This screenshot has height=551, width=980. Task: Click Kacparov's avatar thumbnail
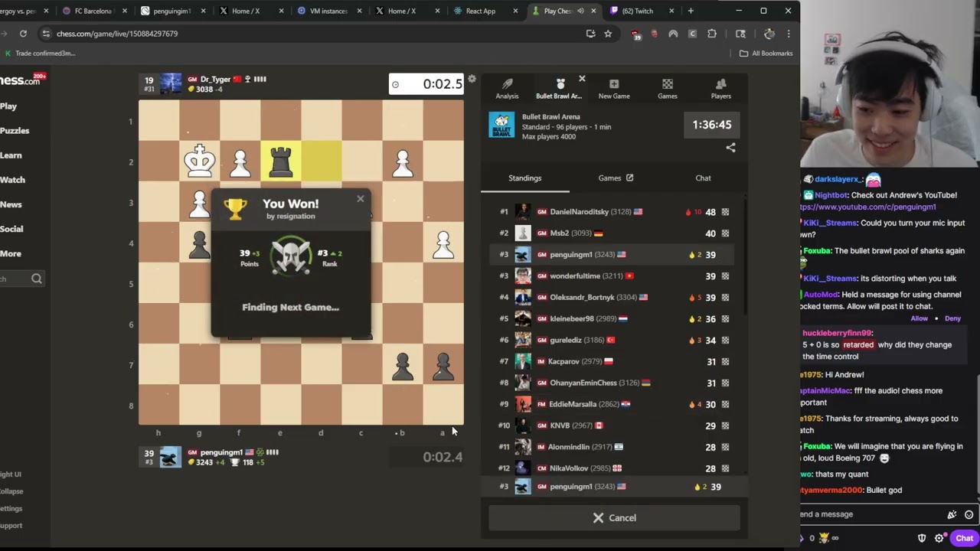coord(523,361)
